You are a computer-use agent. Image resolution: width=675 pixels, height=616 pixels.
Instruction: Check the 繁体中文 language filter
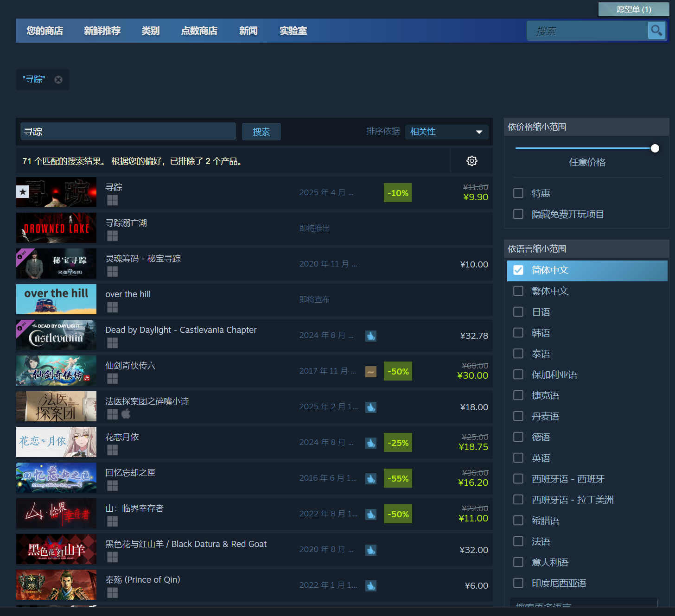pyautogui.click(x=518, y=291)
